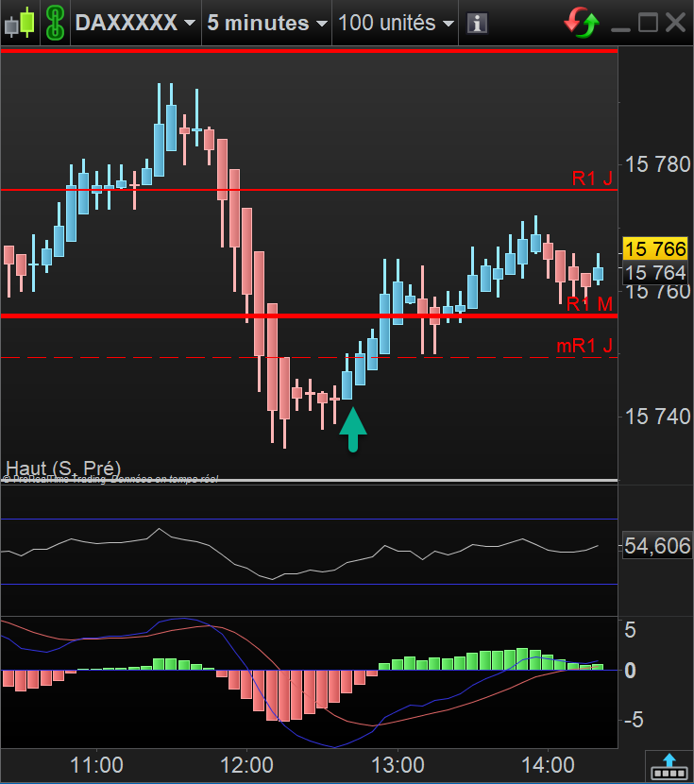This screenshot has width=694, height=784.
Task: Click the 15 740 price scale value
Action: [657, 416]
